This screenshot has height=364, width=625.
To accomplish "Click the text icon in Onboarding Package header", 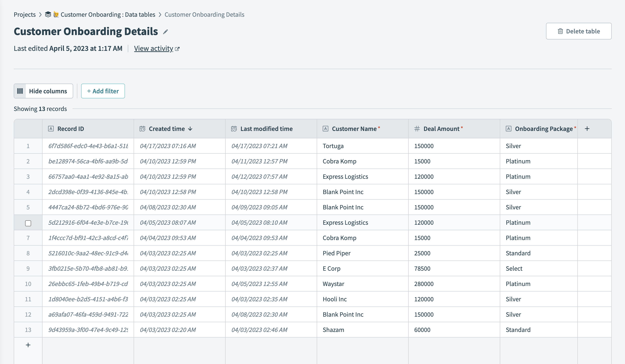I will pos(508,129).
